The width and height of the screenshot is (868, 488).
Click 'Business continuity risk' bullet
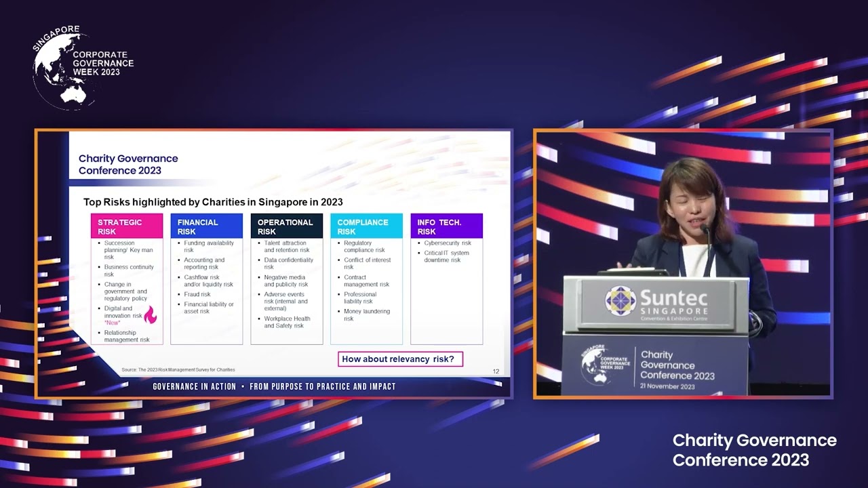[129, 270]
